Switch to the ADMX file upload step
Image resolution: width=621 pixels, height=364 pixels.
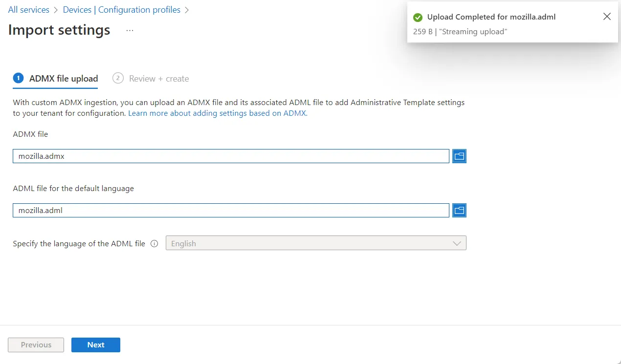click(x=55, y=78)
